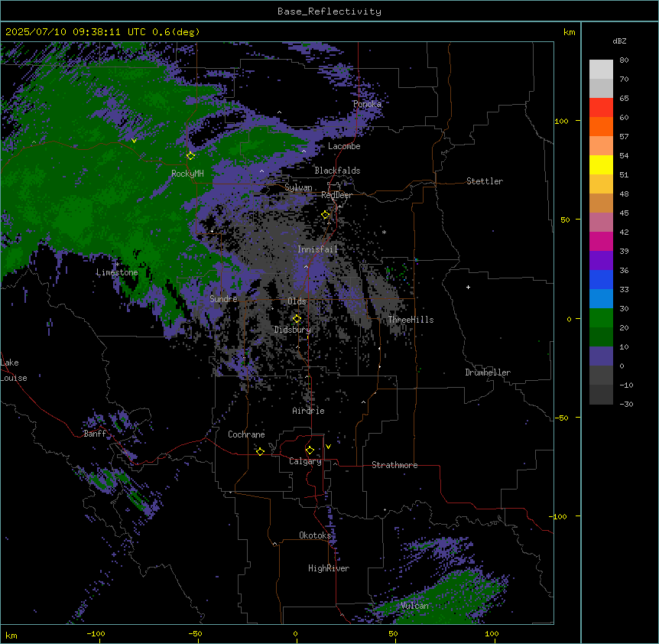This screenshot has height=644, width=659.
Task: Click the Blackfalds map label
Action: [337, 171]
